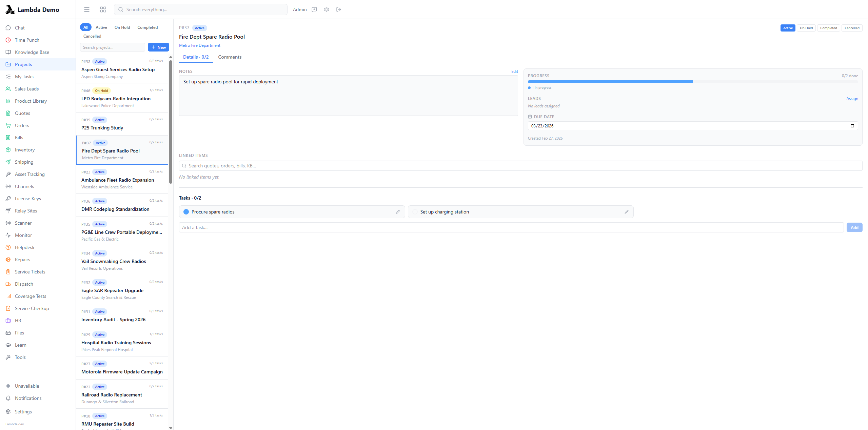Viewport: 868px width, 430px height.
Task: Open the Relay Sites panel
Action: tap(25, 210)
